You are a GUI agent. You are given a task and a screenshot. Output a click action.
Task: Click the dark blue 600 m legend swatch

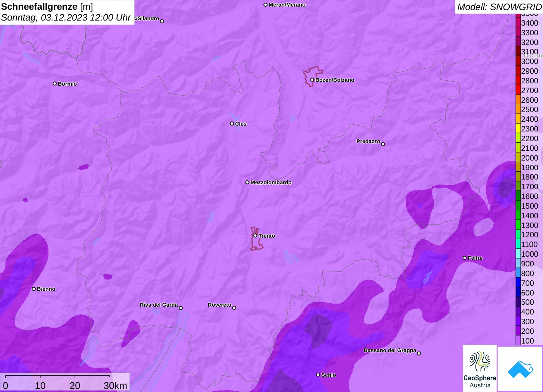pyautogui.click(x=518, y=292)
